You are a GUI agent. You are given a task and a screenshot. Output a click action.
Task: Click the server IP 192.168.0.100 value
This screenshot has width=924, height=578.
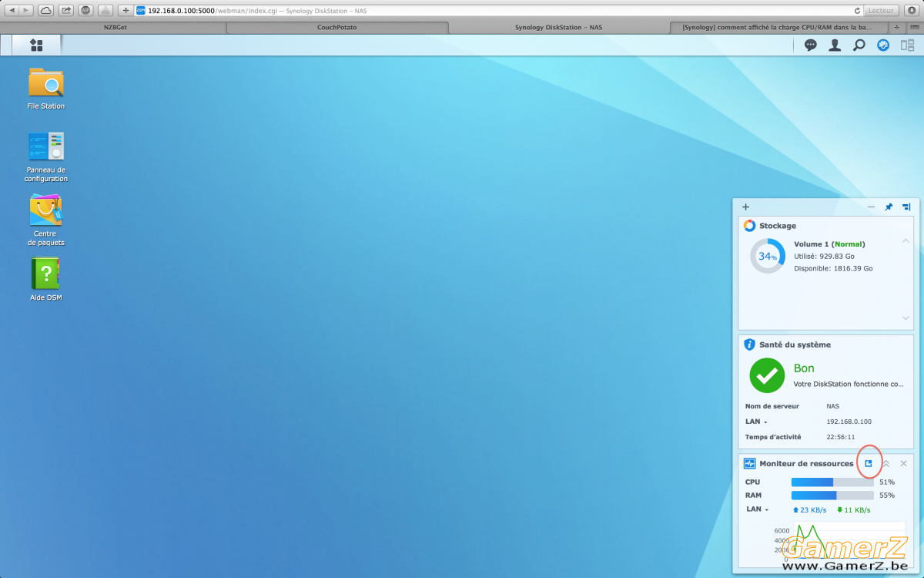coord(849,422)
